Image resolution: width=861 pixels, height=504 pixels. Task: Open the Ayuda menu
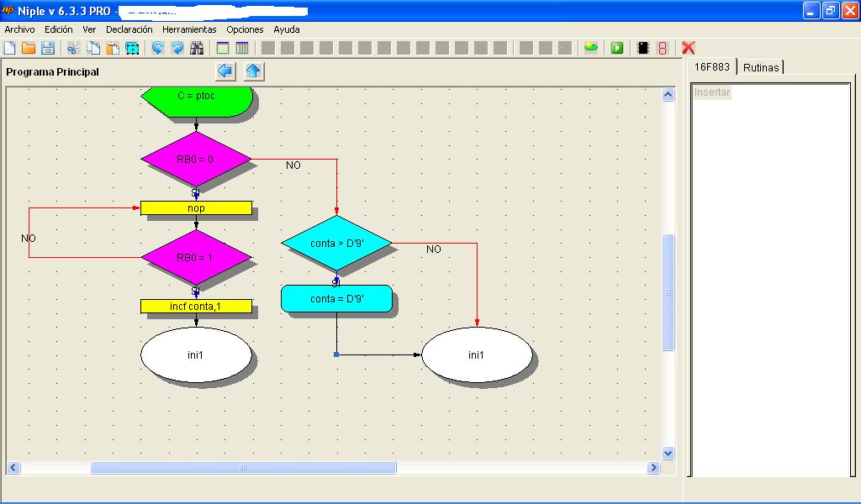pos(287,29)
